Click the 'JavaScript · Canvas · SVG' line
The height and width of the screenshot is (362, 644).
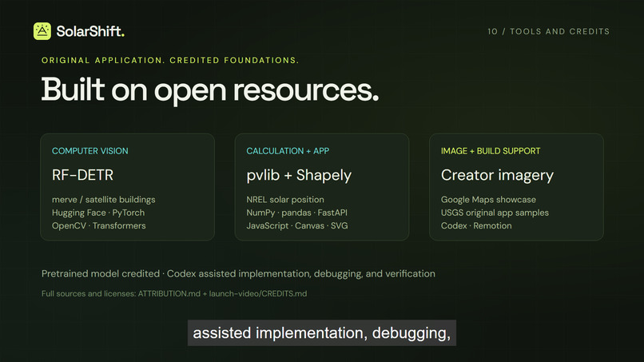(x=297, y=225)
